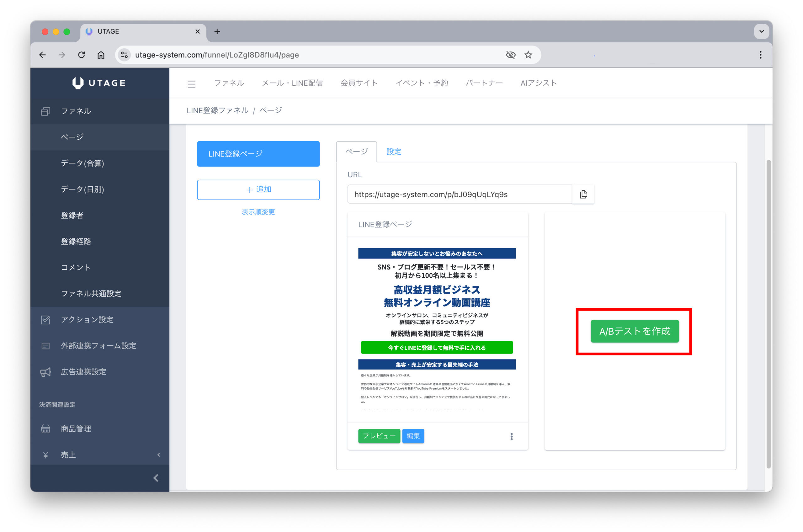Click the UTAGE logo
The height and width of the screenshot is (532, 803).
pyautogui.click(x=99, y=83)
